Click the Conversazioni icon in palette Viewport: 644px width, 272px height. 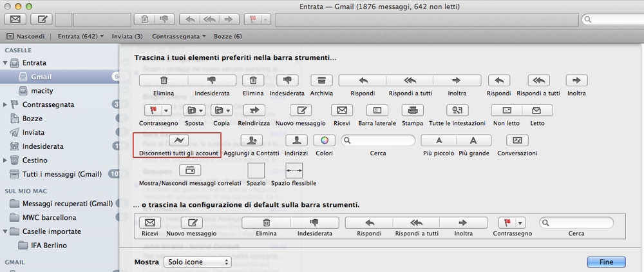point(517,141)
